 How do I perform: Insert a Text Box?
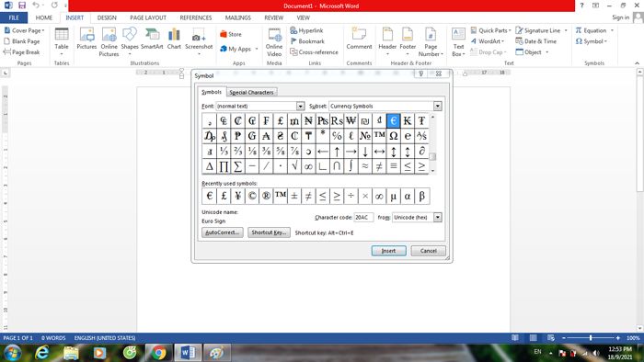pos(458,42)
